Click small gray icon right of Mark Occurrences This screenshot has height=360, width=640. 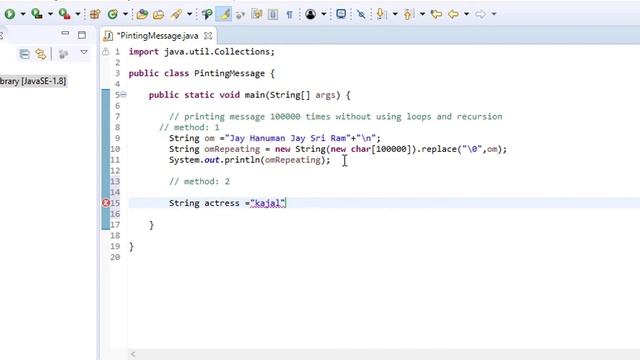tap(240, 15)
